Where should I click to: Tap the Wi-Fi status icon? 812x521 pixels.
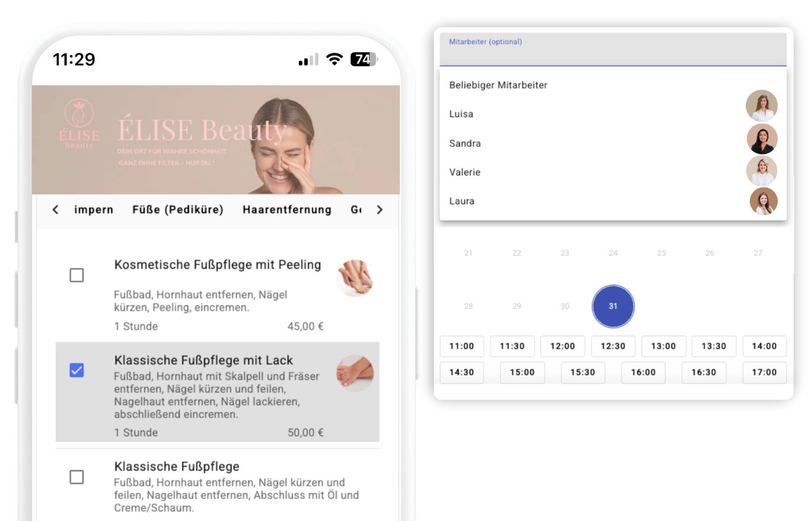click(x=334, y=59)
